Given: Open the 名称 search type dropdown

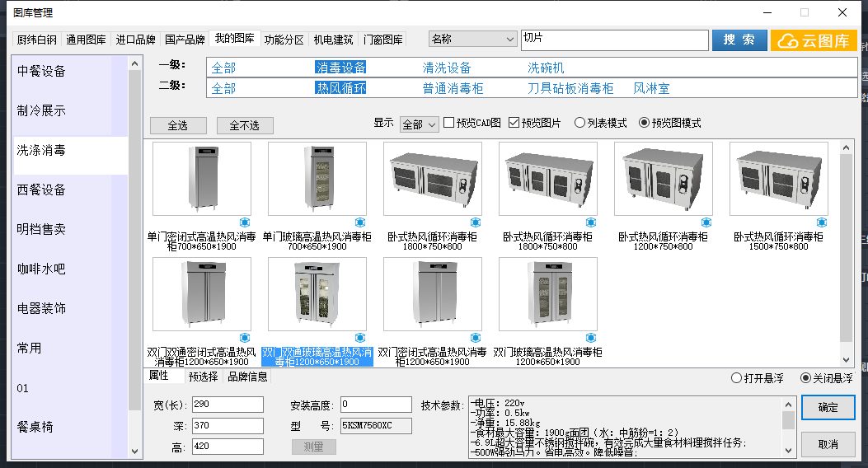Looking at the screenshot, I should (x=473, y=39).
